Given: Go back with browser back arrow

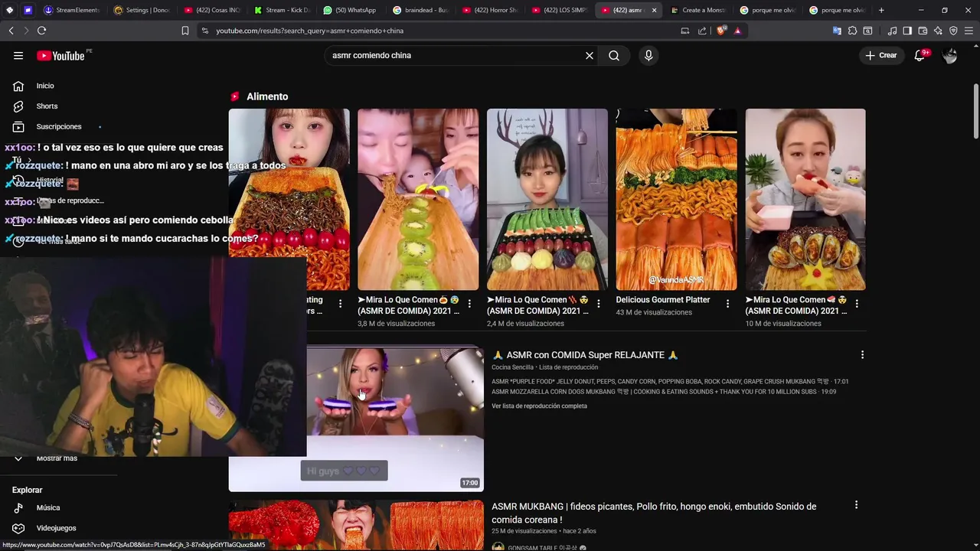Looking at the screenshot, I should coord(11,31).
